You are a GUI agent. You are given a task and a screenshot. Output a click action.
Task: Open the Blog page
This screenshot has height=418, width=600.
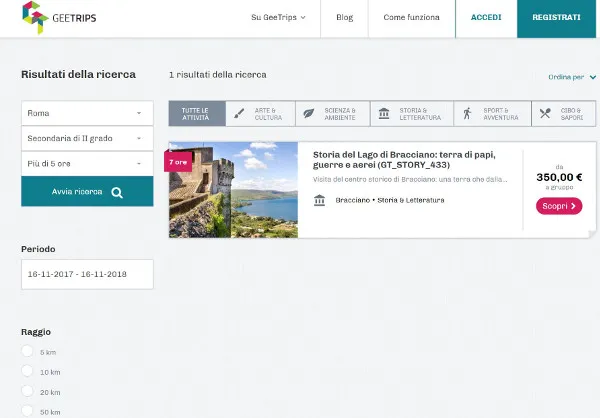tap(344, 18)
